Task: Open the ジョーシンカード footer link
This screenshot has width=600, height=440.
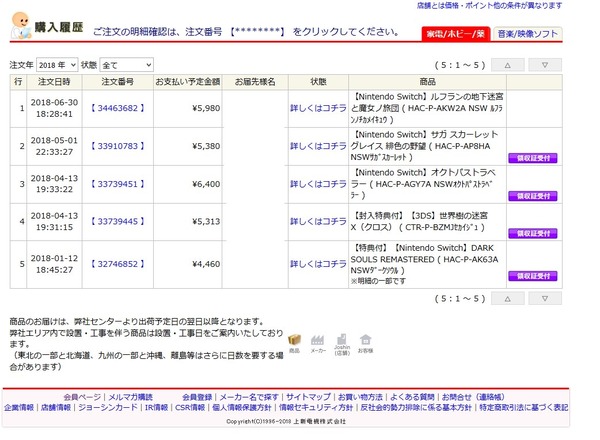Action: (108, 407)
